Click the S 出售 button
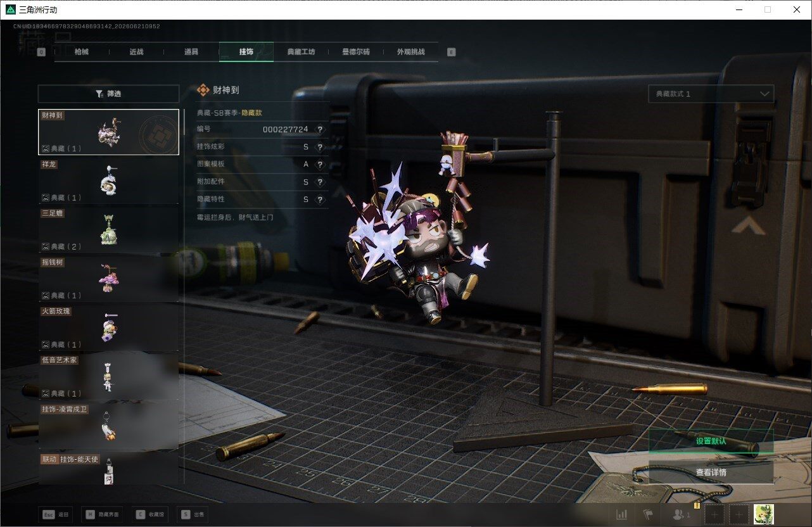This screenshot has height=527, width=812. click(193, 515)
